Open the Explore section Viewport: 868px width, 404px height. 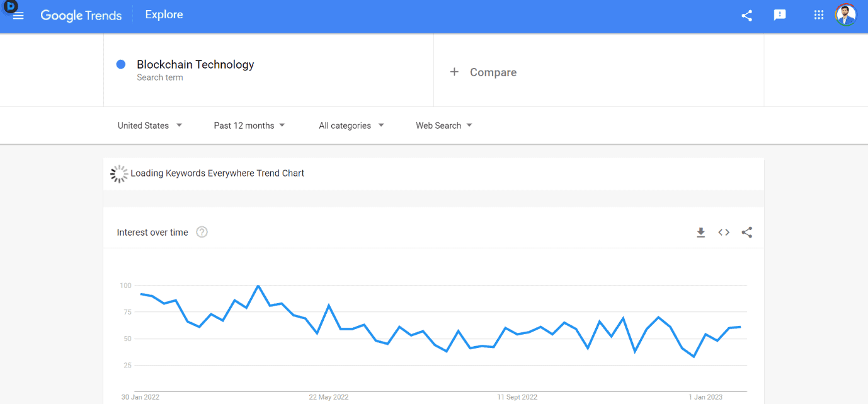pyautogui.click(x=164, y=14)
